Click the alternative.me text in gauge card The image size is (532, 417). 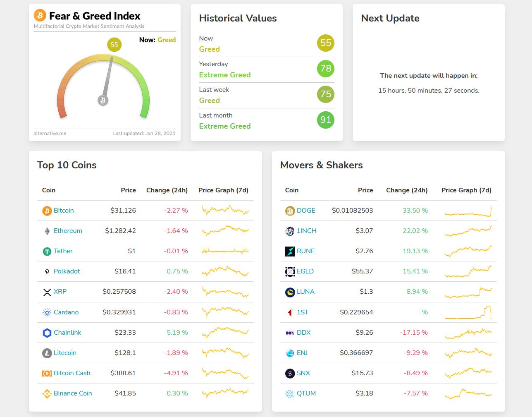(x=50, y=134)
